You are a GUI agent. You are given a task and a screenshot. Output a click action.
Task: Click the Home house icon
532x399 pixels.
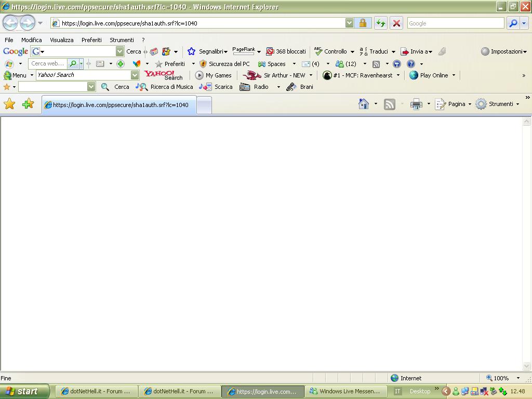[x=363, y=104]
